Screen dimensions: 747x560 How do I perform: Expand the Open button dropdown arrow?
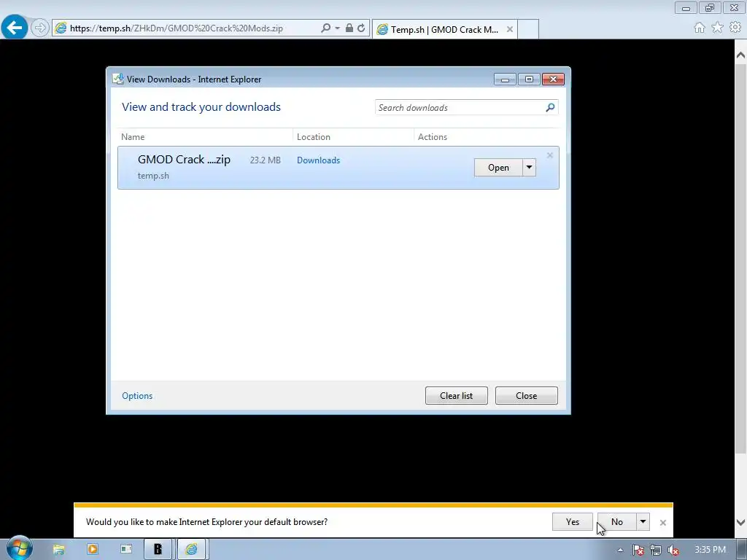[x=530, y=168]
